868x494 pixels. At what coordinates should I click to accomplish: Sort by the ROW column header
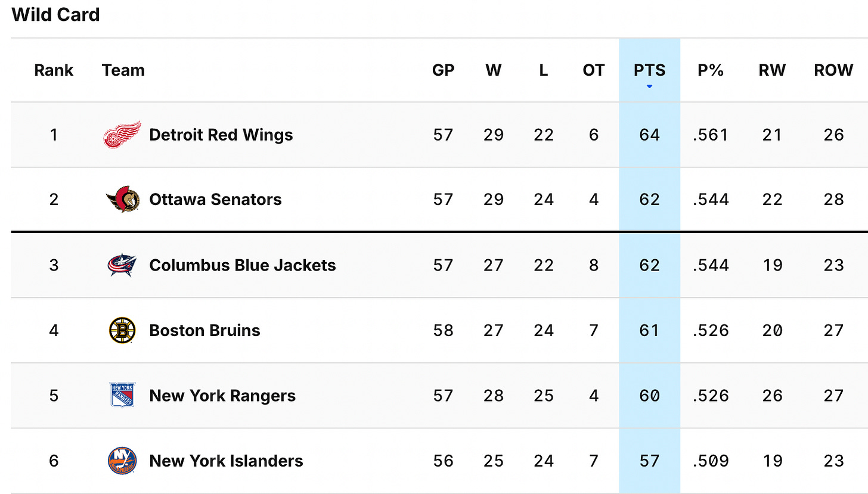pyautogui.click(x=833, y=70)
